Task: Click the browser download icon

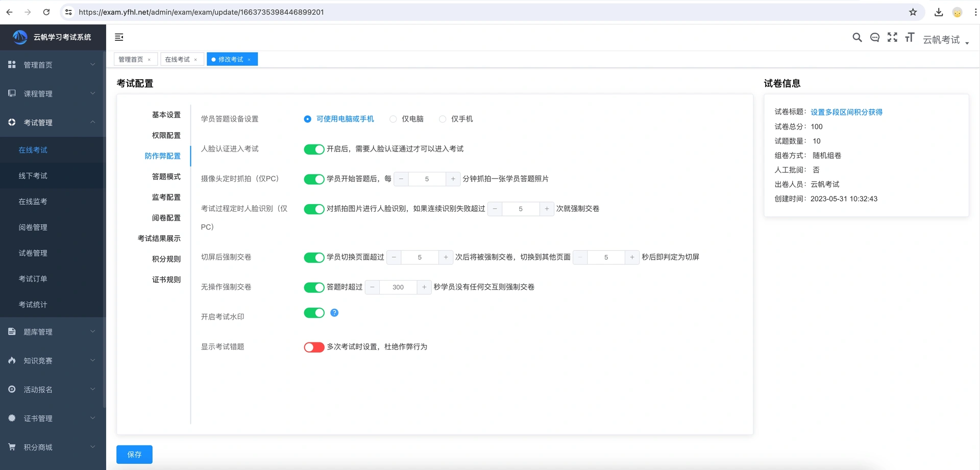Action: tap(938, 12)
